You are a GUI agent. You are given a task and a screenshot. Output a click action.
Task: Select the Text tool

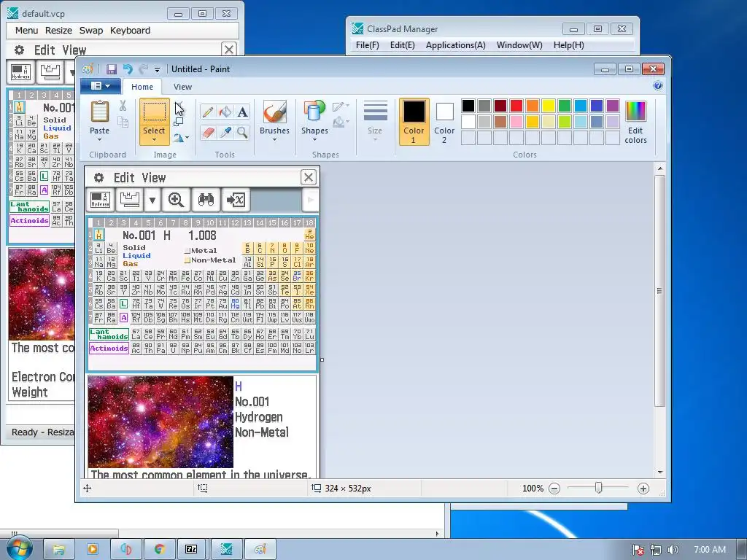(x=242, y=112)
